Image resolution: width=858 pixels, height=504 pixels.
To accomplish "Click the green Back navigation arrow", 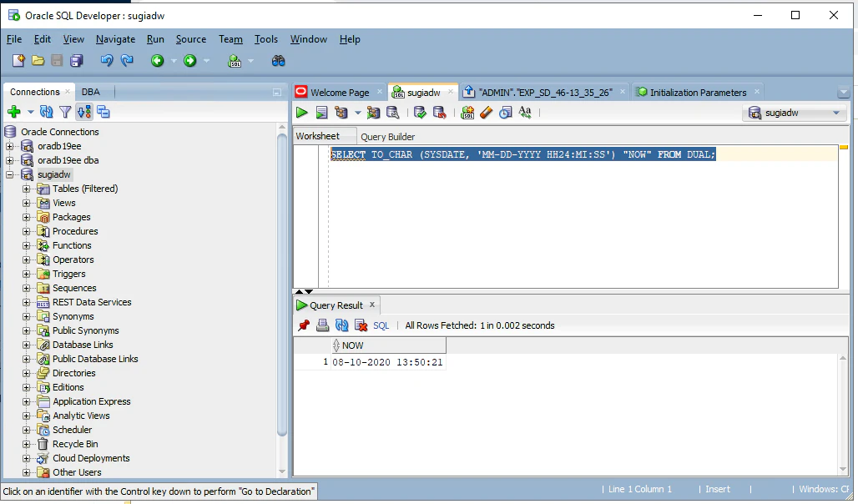I will [x=158, y=61].
